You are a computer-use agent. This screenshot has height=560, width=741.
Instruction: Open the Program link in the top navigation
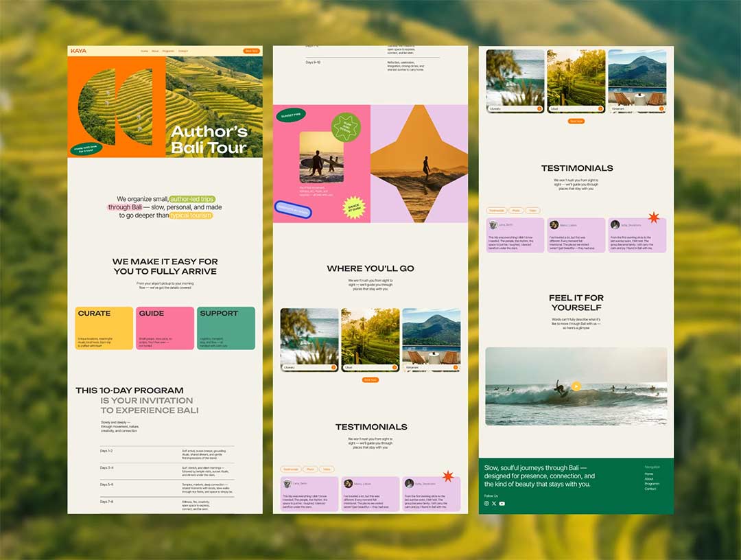[x=168, y=51]
